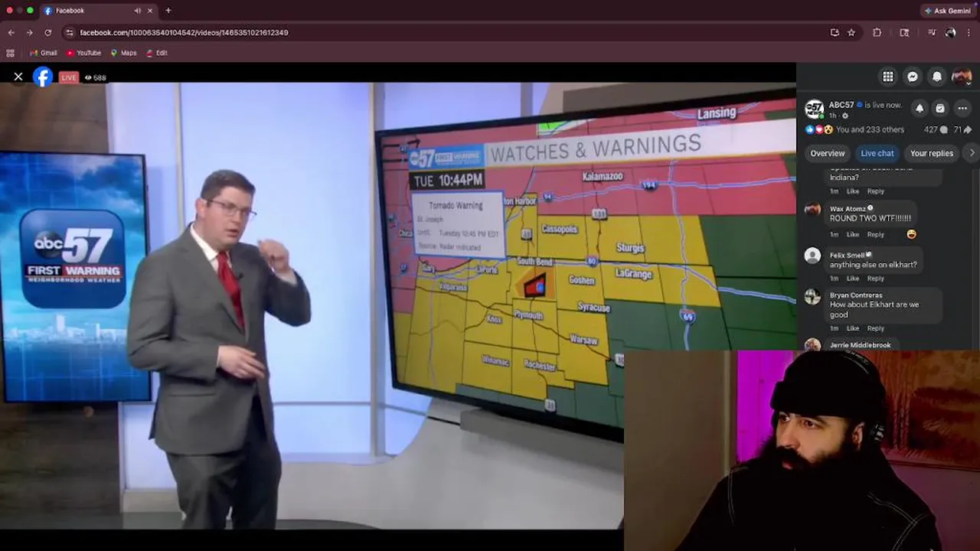This screenshot has width=980, height=551.
Task: Open the post audience settings gear
Action: pyautogui.click(x=845, y=116)
